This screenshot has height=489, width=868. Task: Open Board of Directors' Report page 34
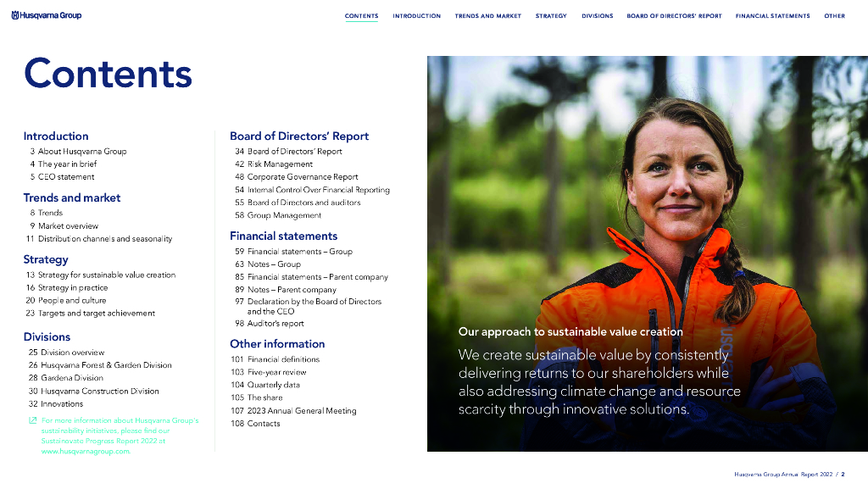[288, 151]
